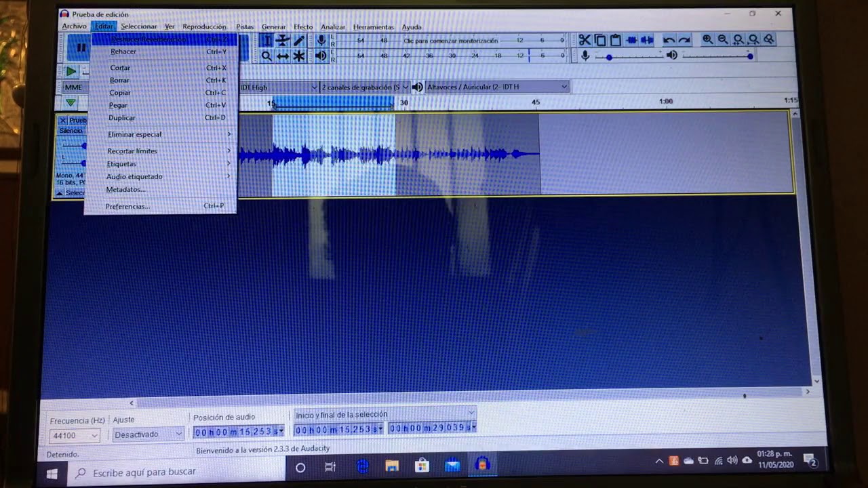Click the horizontal scrollbar left arrow
The height and width of the screenshot is (488, 868).
(132, 403)
